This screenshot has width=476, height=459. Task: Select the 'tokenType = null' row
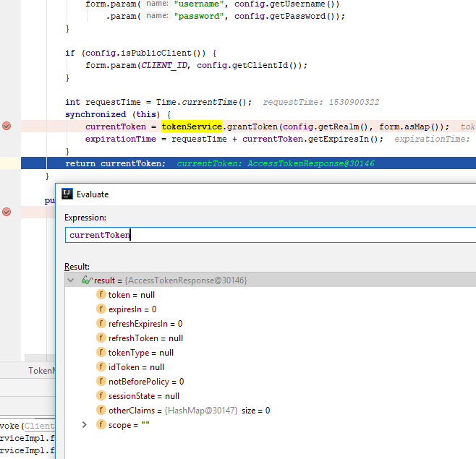271,353
